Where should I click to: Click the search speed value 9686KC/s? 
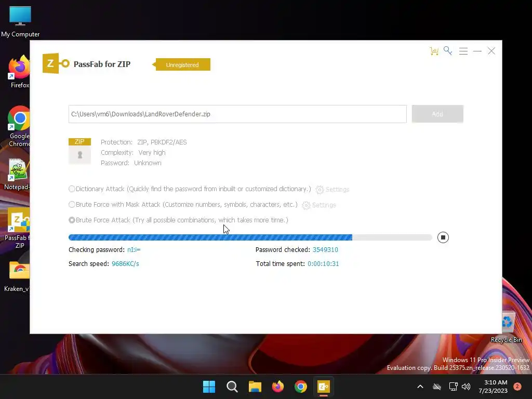pyautogui.click(x=125, y=263)
